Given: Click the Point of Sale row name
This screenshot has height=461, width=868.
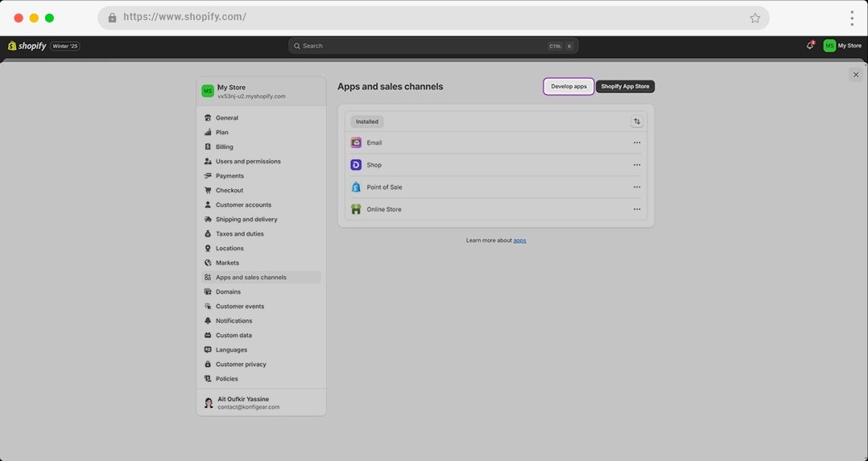Looking at the screenshot, I should (384, 187).
